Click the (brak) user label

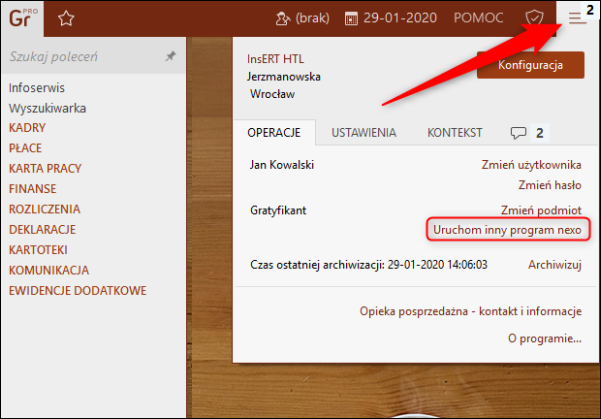(312, 18)
